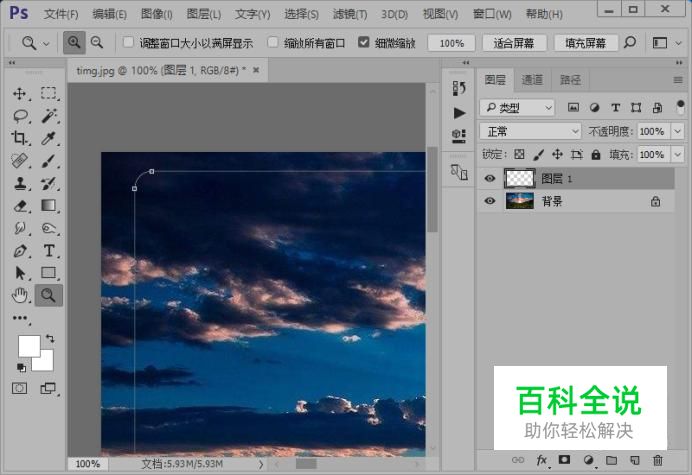Click the 100% zoom button

point(451,43)
